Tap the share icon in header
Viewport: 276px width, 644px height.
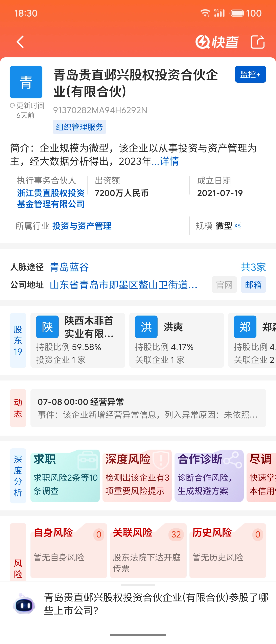(x=257, y=42)
